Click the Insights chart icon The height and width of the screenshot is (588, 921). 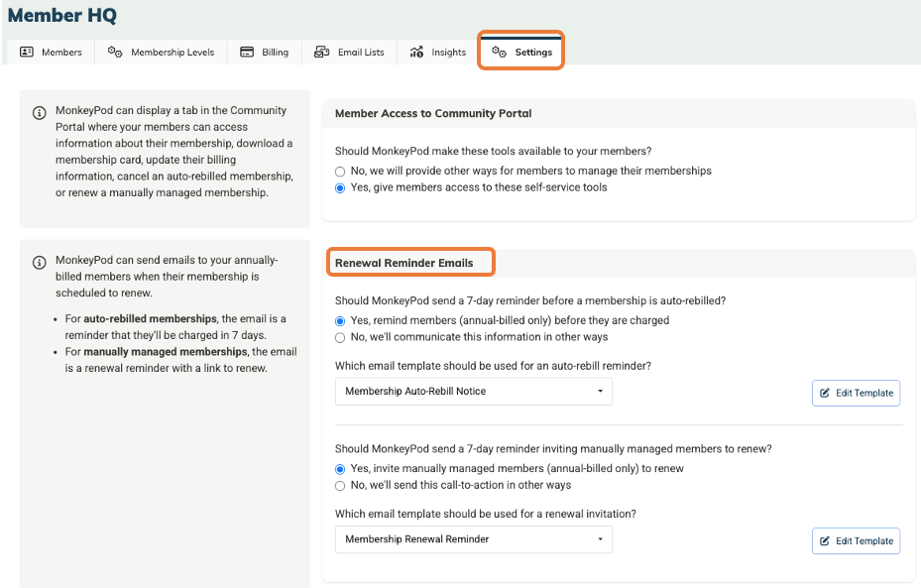tap(416, 52)
